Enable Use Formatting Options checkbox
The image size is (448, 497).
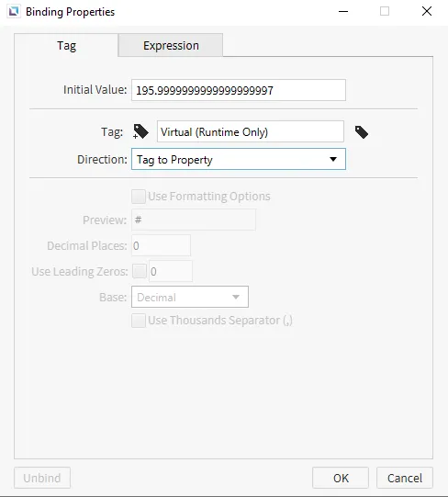[139, 197]
